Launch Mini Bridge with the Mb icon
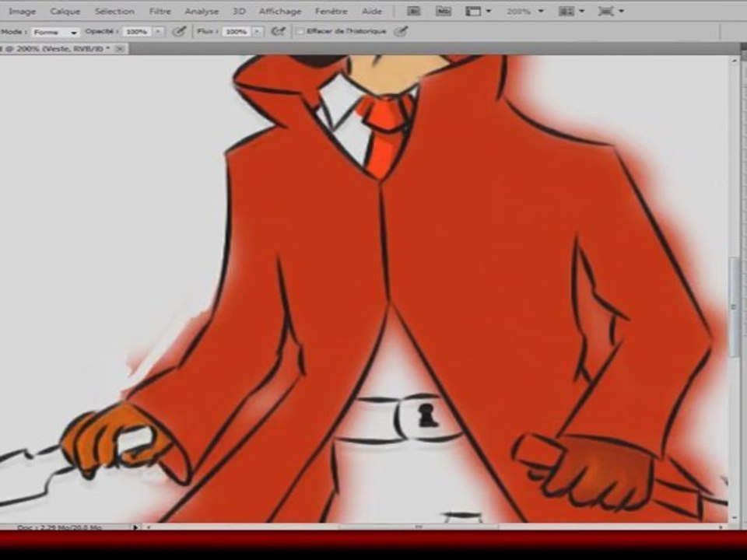 pos(444,12)
